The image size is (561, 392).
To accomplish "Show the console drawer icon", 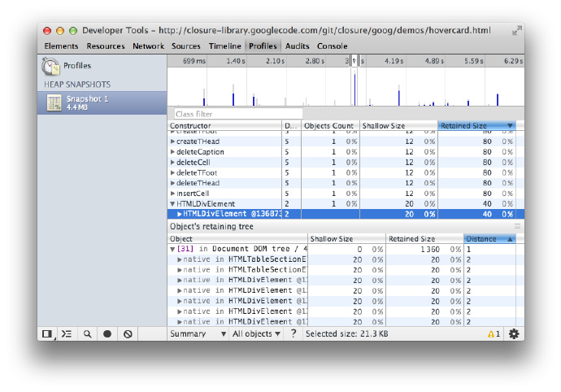I will pyautogui.click(x=67, y=333).
